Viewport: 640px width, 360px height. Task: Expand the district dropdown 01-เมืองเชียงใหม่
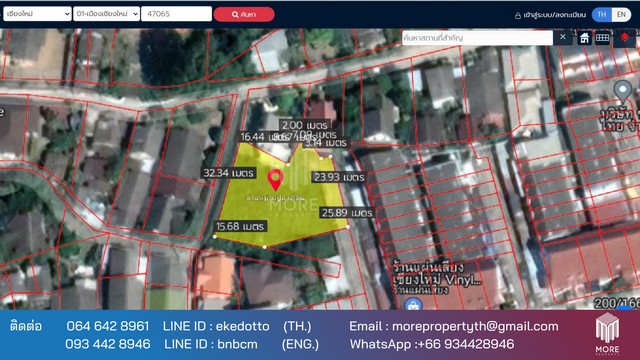tap(106, 14)
